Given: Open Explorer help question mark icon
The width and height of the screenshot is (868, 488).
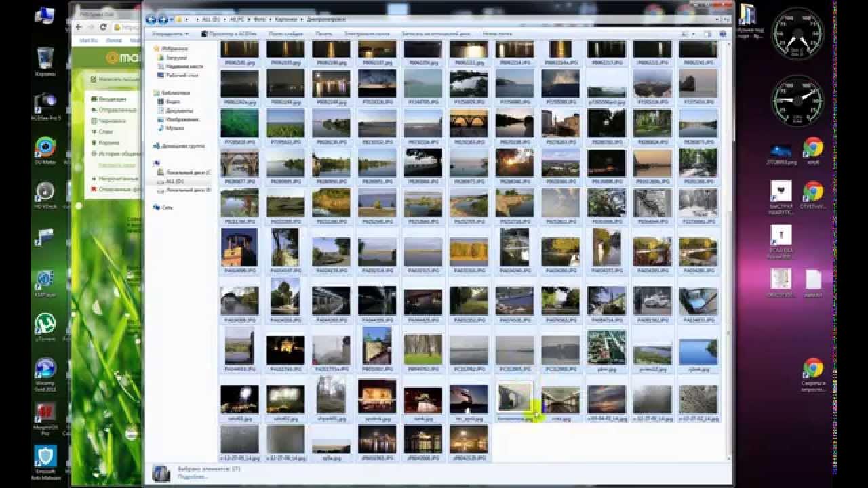Looking at the screenshot, I should coord(724,33).
